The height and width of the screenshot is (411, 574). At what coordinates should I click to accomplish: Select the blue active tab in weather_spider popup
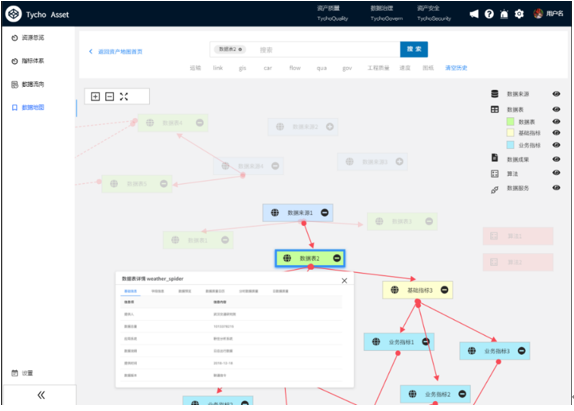[130, 291]
